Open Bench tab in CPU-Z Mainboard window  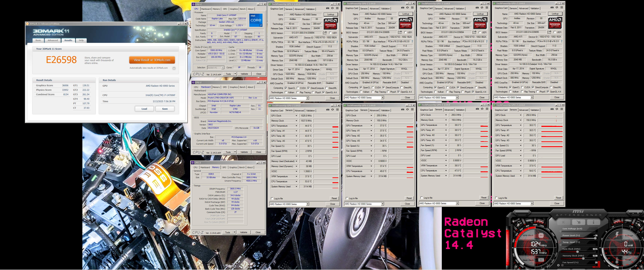pos(242,87)
